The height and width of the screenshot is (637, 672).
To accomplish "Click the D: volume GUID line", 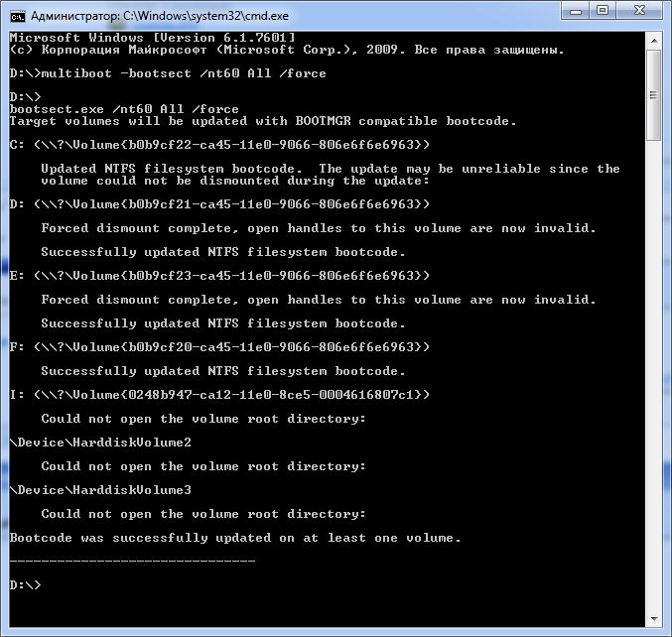I will [x=219, y=204].
